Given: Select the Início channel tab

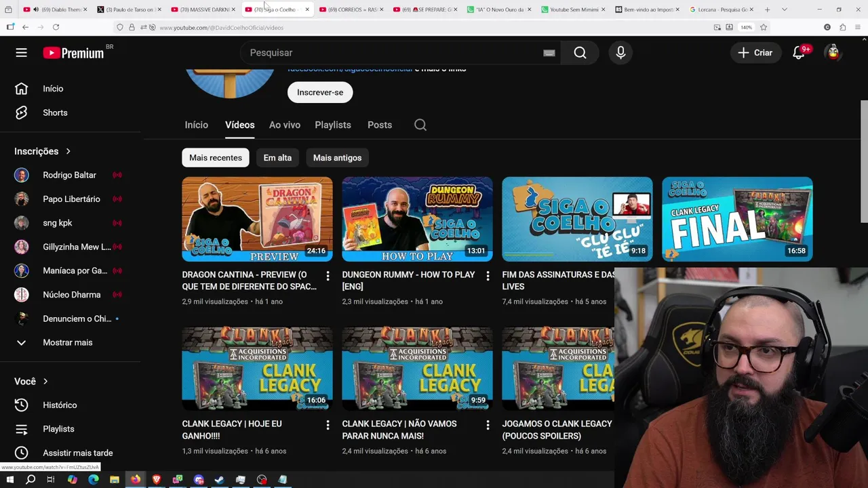Looking at the screenshot, I should click(197, 125).
